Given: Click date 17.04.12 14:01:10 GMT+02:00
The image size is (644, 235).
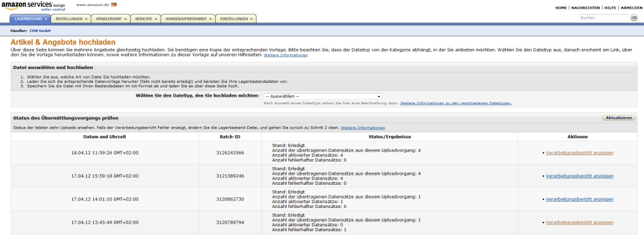Looking at the screenshot, I should click(x=105, y=199).
